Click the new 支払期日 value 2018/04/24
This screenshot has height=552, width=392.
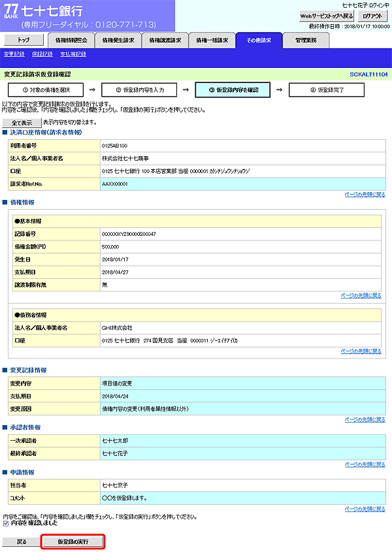pyautogui.click(x=115, y=396)
